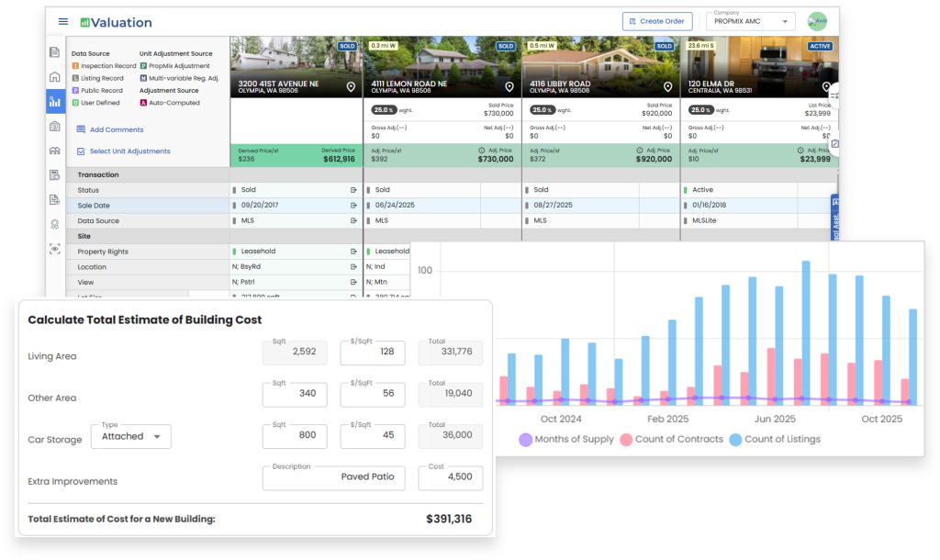Open the hamburger menu beside Valuation
Image resolution: width=940 pixels, height=560 pixels.
pos(62,21)
